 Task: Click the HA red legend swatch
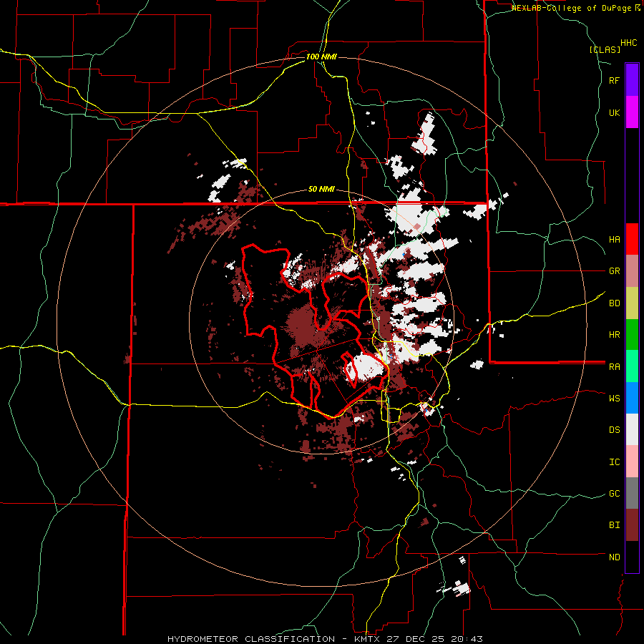coord(632,239)
